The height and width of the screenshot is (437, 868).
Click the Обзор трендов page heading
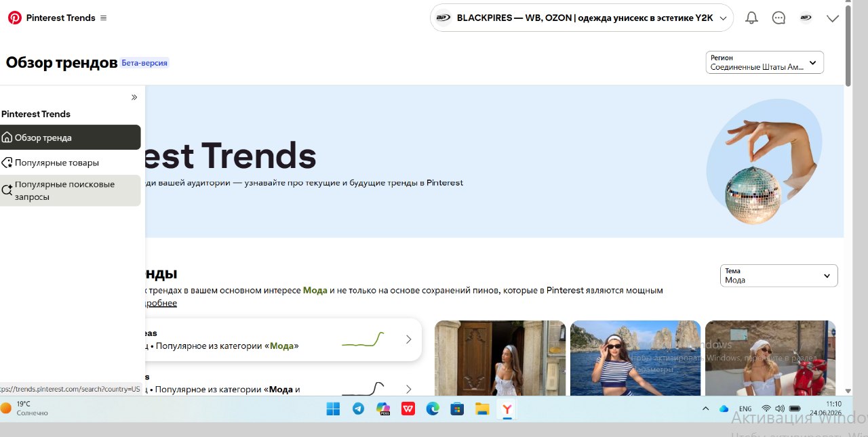62,63
